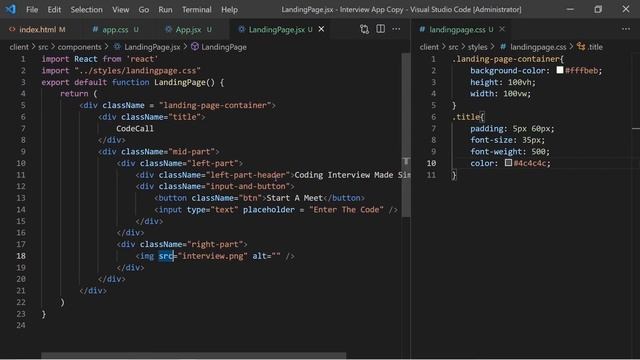The image size is (640, 360).
Task: Click 'components' breadcrumb segment
Action: pos(79,47)
